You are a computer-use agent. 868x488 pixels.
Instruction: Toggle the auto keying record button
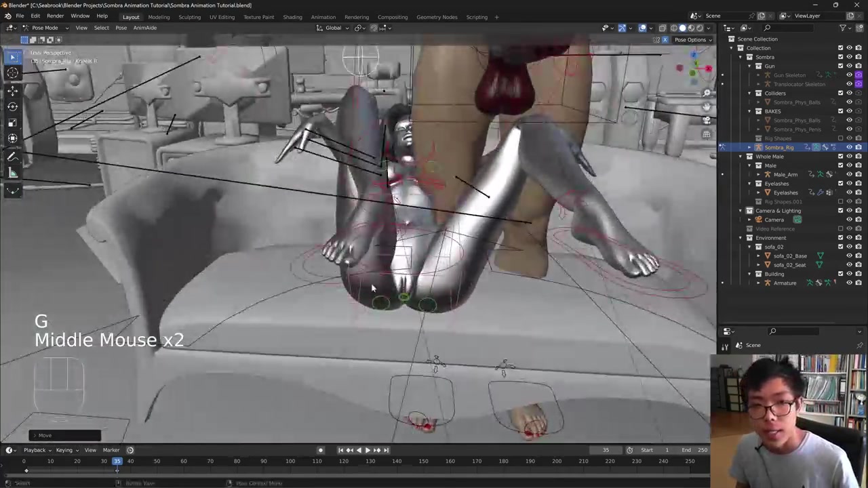coord(321,450)
